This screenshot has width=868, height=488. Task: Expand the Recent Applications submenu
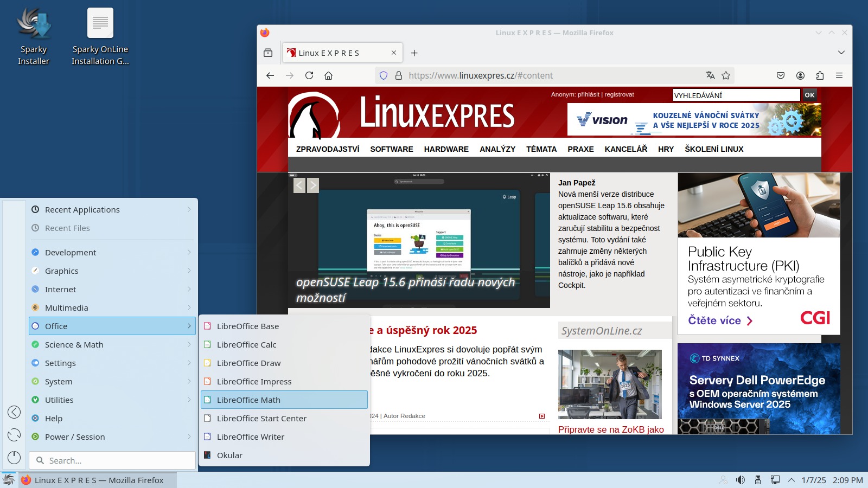111,210
